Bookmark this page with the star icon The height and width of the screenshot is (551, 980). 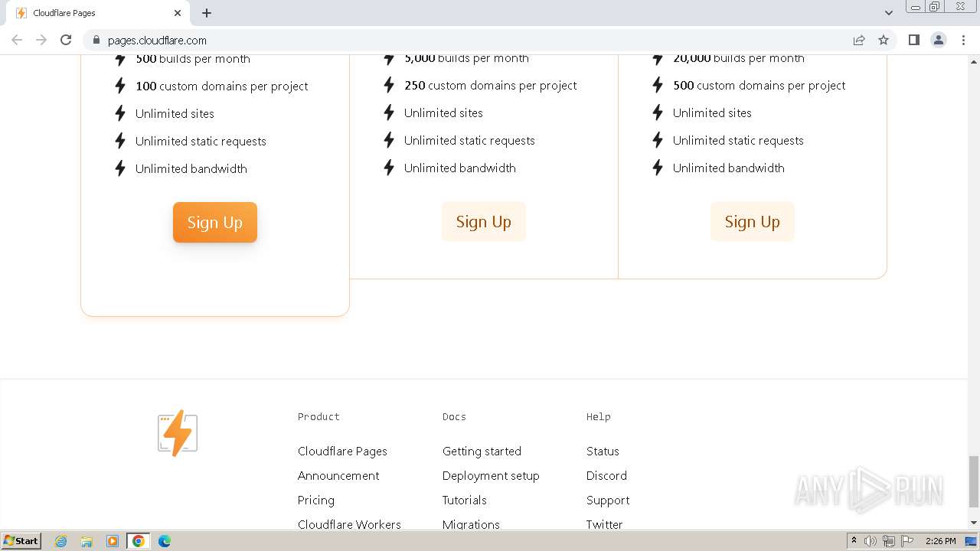pos(884,40)
